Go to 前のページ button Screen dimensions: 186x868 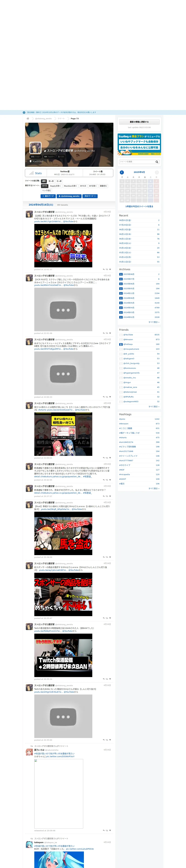(x=48, y=196)
